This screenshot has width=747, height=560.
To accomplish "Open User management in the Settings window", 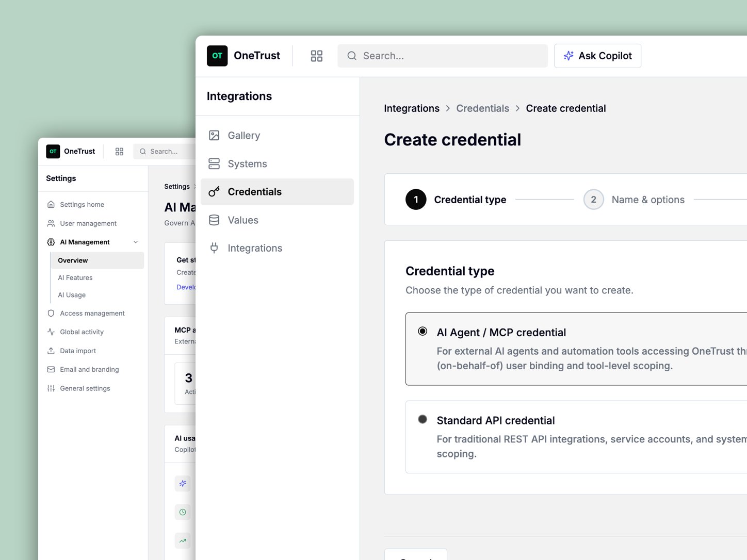I will point(93,223).
